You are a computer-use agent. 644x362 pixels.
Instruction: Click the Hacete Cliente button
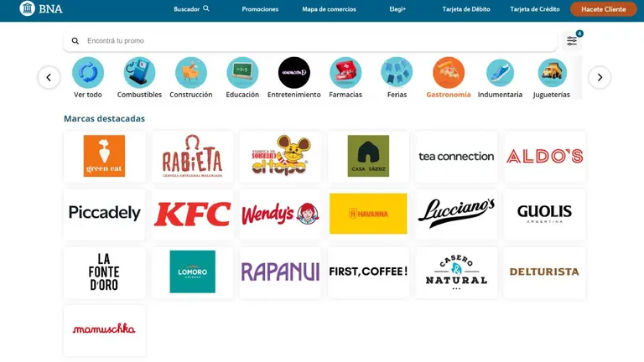[x=604, y=9]
